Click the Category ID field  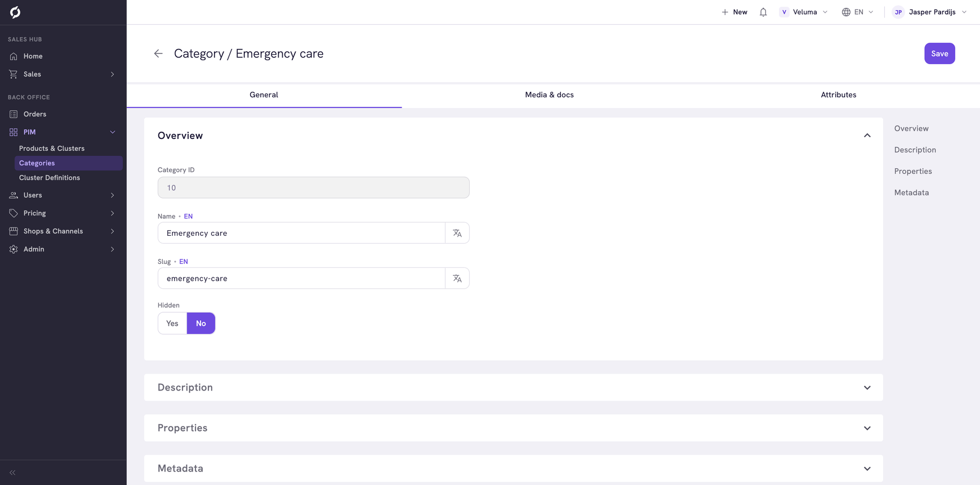pos(313,187)
